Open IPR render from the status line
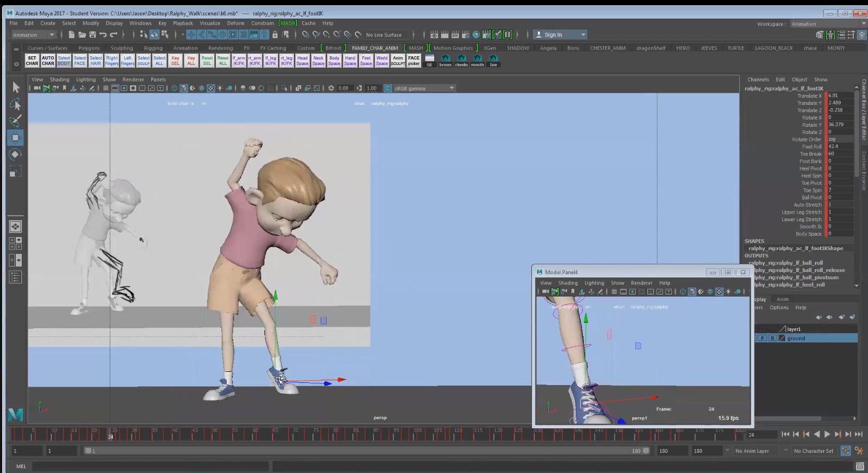Viewport: 868px width, 473px height. click(455, 34)
